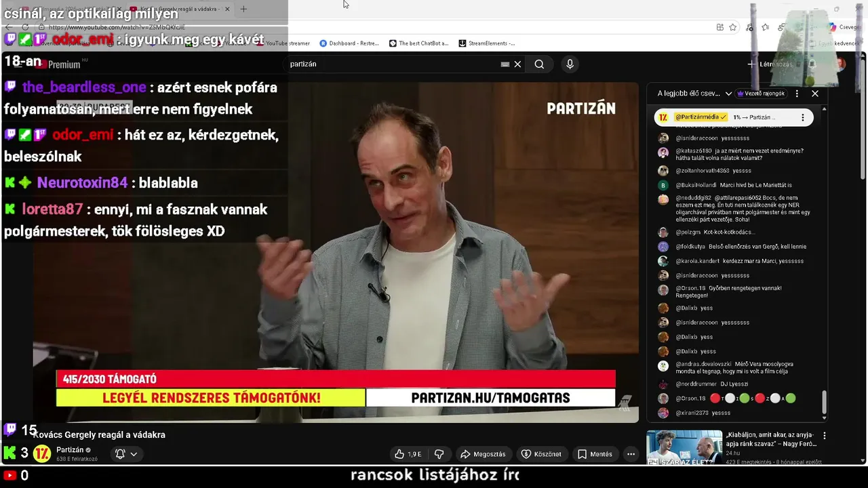Screen dimensions: 868x488
Task: Add page to favorites with star icon
Action: coord(732,27)
